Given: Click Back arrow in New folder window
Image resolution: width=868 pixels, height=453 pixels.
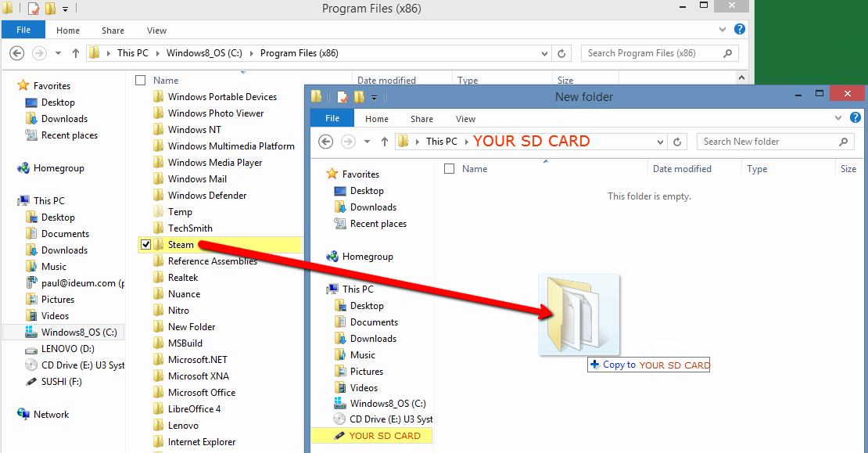Looking at the screenshot, I should 326,142.
